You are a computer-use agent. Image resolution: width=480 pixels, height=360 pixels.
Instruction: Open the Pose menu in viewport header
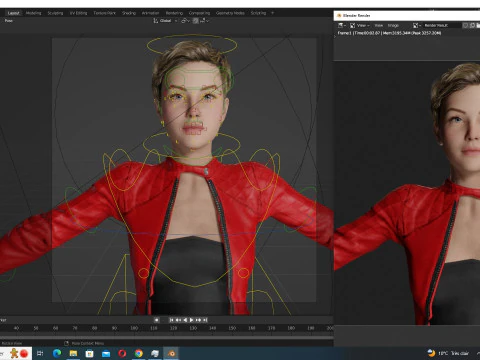(x=9, y=21)
